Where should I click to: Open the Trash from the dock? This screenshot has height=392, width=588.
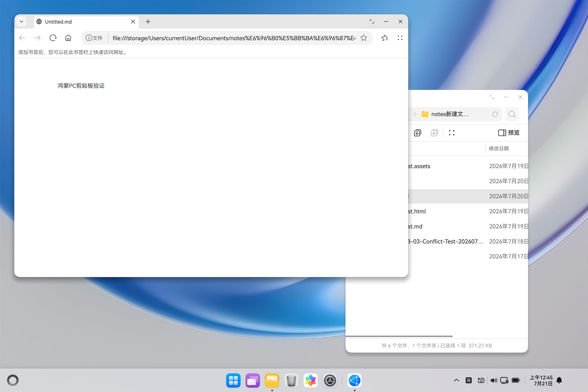click(291, 381)
